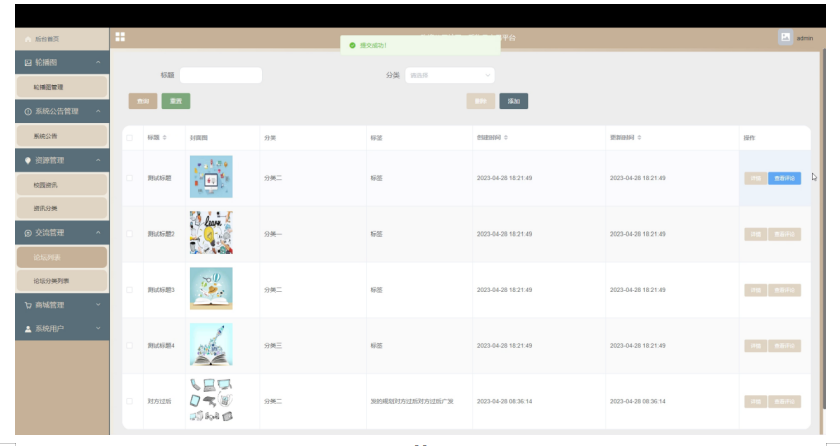Sort by 更新时间 using its sort arrows
This screenshot has width=840, height=446.
(x=639, y=138)
